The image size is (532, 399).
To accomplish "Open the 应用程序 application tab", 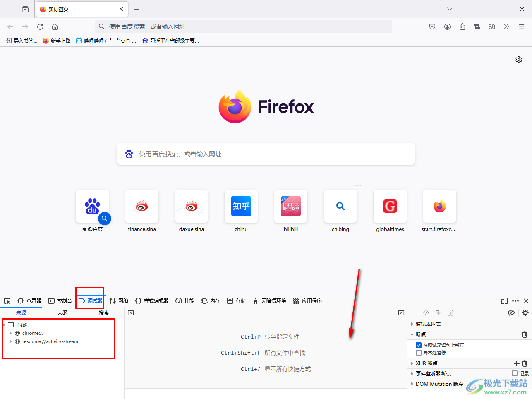I will [307, 301].
